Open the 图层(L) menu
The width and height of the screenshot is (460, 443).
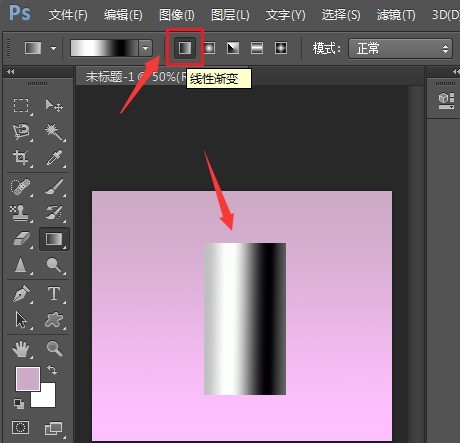(230, 15)
